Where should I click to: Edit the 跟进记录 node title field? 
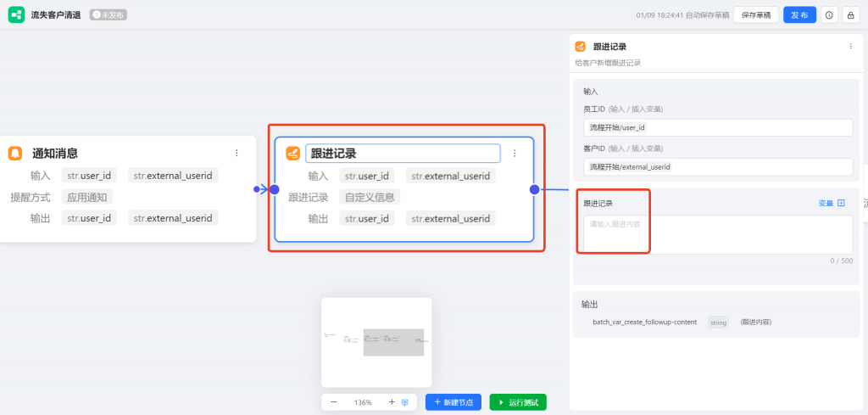[x=403, y=154]
